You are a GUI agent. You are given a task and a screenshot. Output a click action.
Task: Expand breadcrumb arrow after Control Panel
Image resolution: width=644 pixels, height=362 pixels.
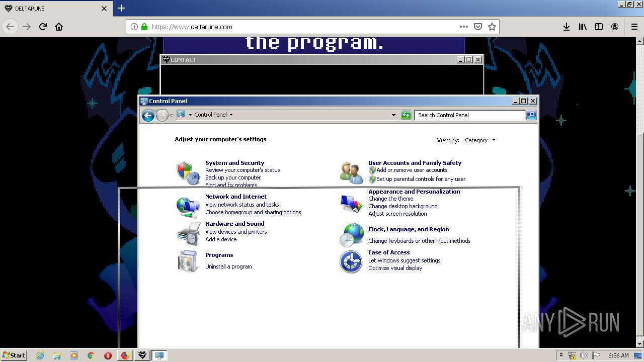click(x=231, y=115)
